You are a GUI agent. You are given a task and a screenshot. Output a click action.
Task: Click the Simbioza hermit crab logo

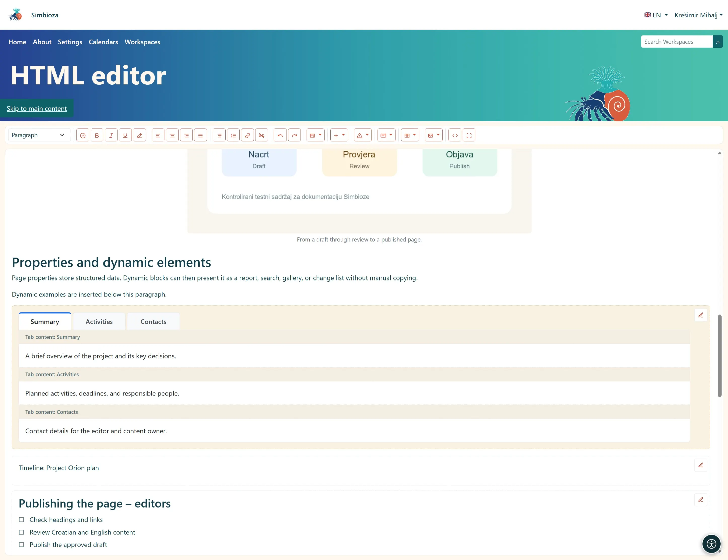tap(15, 15)
